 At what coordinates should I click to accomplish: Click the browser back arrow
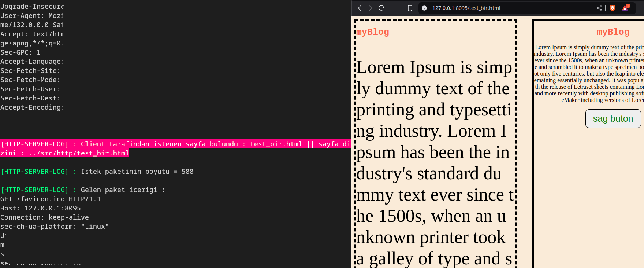(360, 8)
